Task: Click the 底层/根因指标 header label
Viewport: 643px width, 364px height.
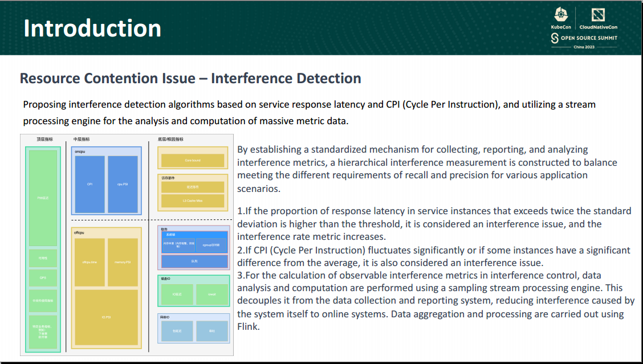Action: tap(172, 139)
